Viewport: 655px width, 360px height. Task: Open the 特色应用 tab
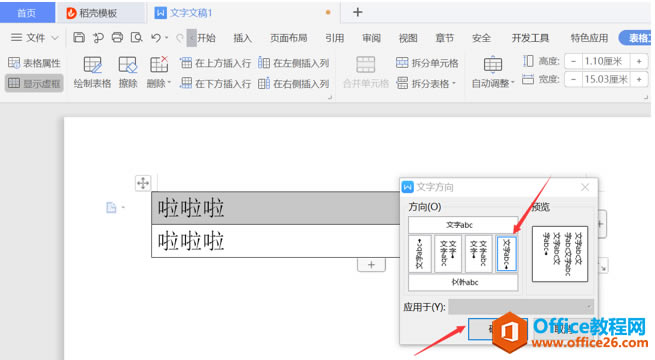(589, 38)
